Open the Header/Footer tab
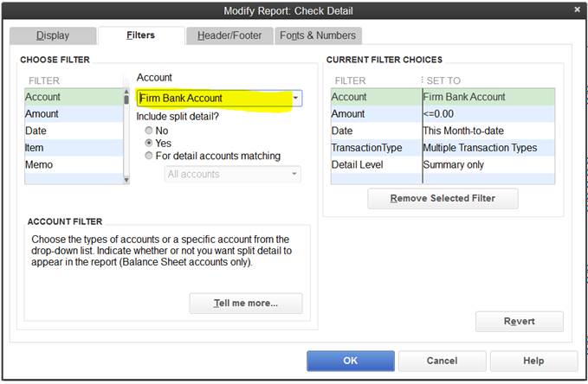Viewport: 588px width, 384px height. [229, 35]
